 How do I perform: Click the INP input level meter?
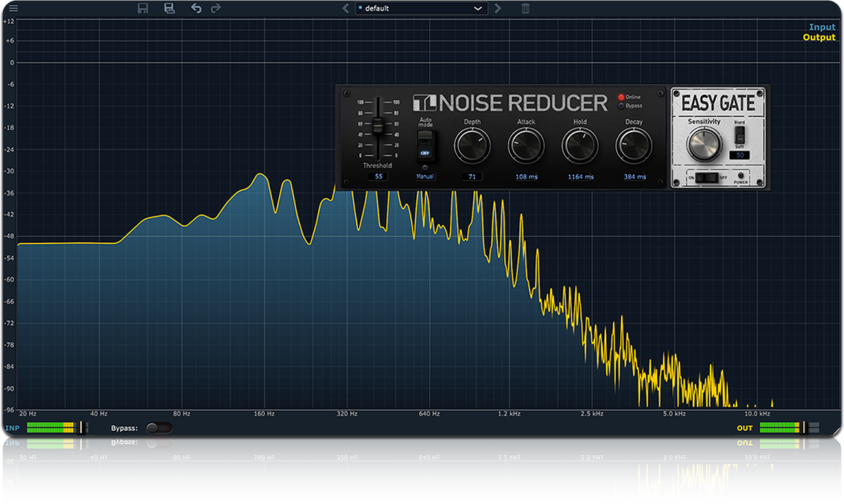pyautogui.click(x=58, y=428)
